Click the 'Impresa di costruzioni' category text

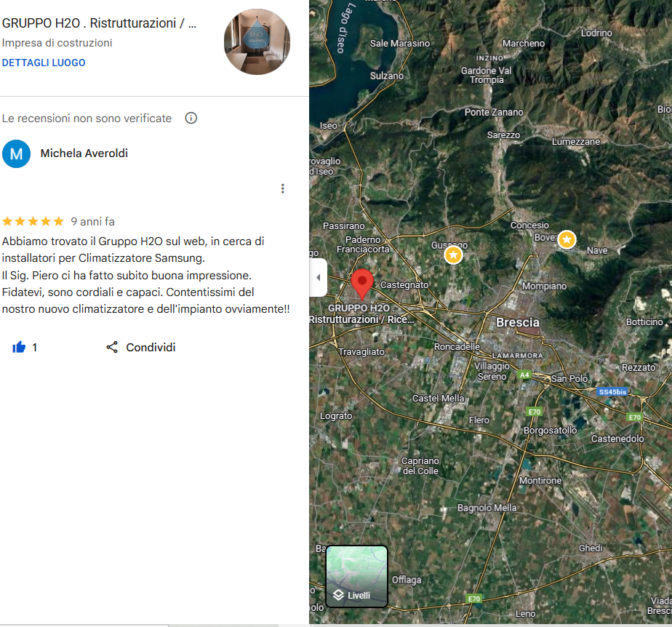click(x=57, y=43)
